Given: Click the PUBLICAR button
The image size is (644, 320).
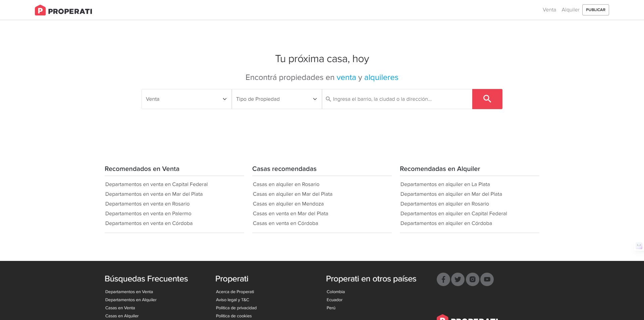Looking at the screenshot, I should tap(595, 10).
